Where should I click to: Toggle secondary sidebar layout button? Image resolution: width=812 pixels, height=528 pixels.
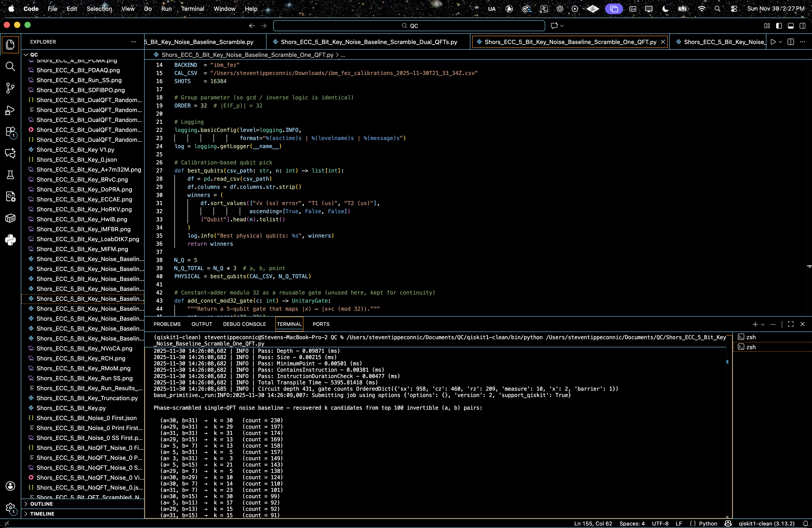(x=803, y=26)
